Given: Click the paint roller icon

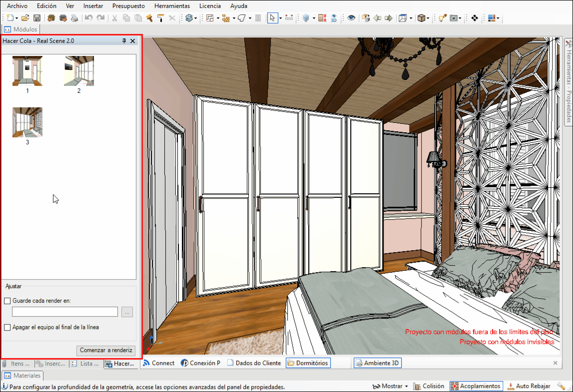Looking at the screenshot, I should pyautogui.click(x=161, y=18).
